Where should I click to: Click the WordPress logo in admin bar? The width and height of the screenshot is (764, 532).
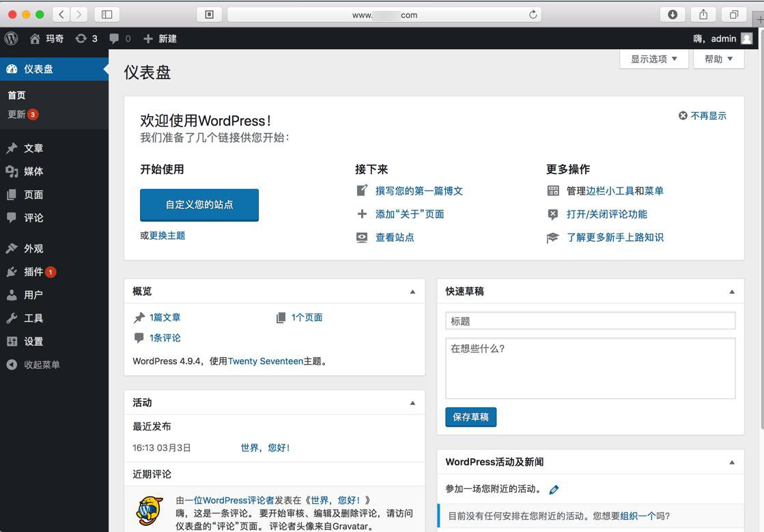coord(11,38)
